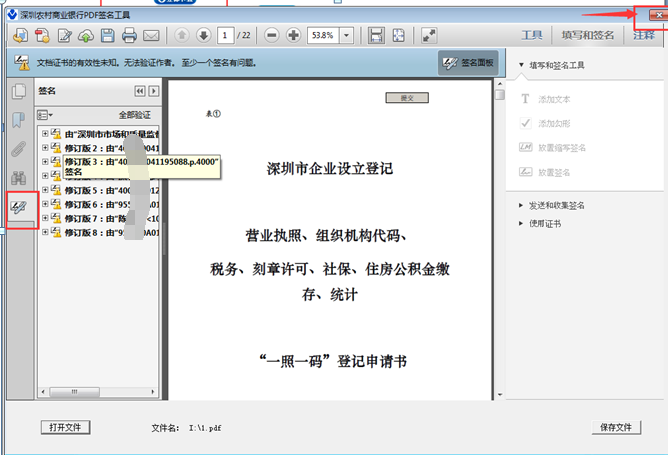Image resolution: width=668 pixels, height=455 pixels.
Task: Switch to the 工具 tab
Action: [x=532, y=36]
